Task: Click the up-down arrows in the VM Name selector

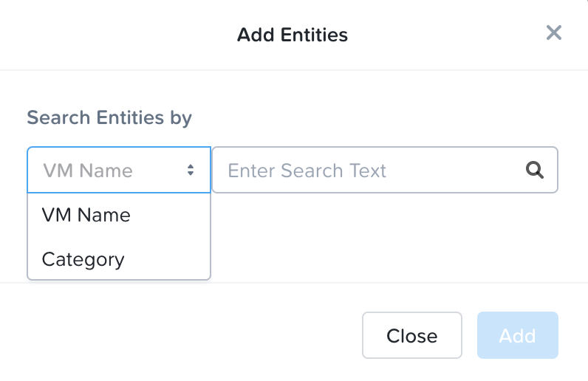Action: click(191, 171)
